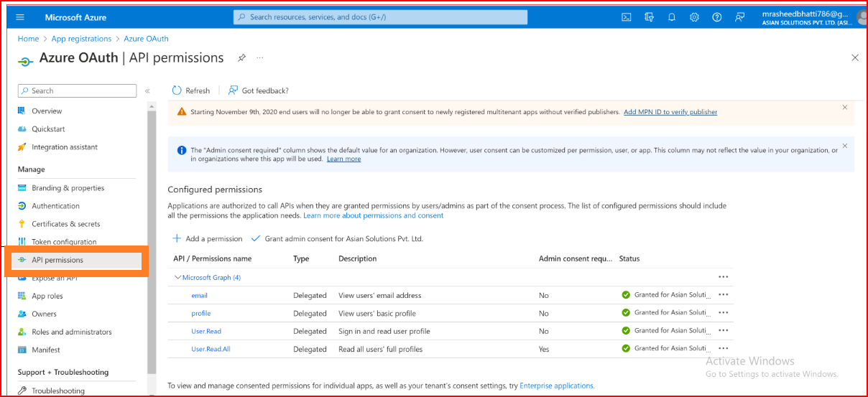Open the Learn more link in the info banner

(343, 159)
